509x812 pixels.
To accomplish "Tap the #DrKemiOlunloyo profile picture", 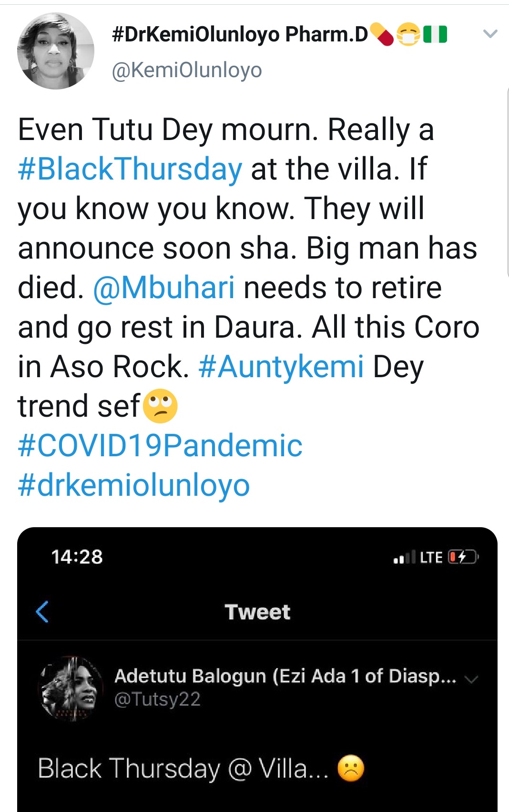I will tap(55, 51).
